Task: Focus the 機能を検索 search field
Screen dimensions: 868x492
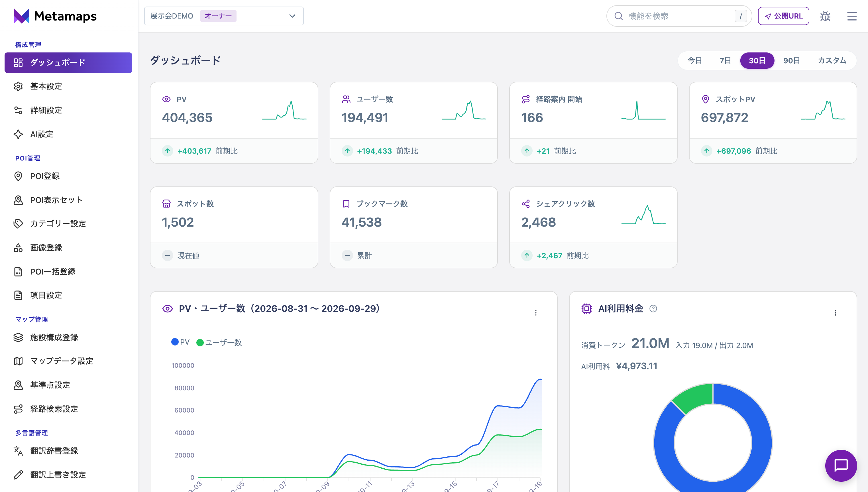Action: click(x=679, y=16)
